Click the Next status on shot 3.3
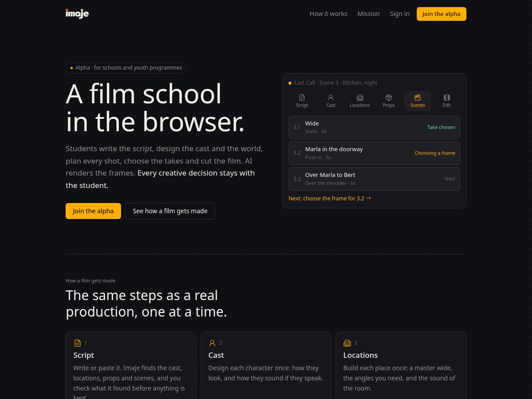This screenshot has height=399, width=532. tap(450, 179)
